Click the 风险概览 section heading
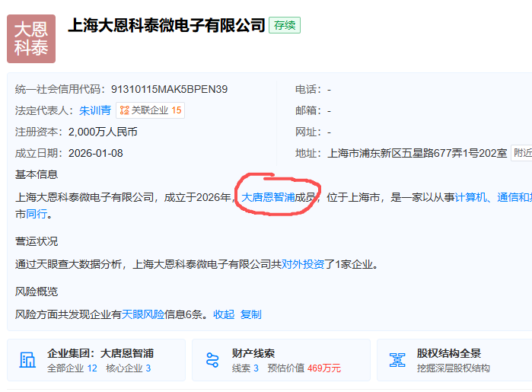532x392 pixels. click(x=37, y=292)
